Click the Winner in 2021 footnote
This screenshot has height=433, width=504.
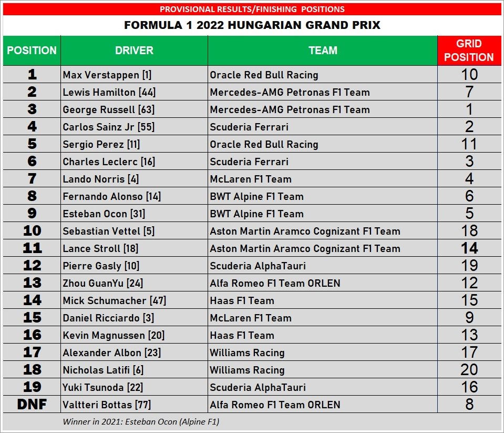[141, 422]
